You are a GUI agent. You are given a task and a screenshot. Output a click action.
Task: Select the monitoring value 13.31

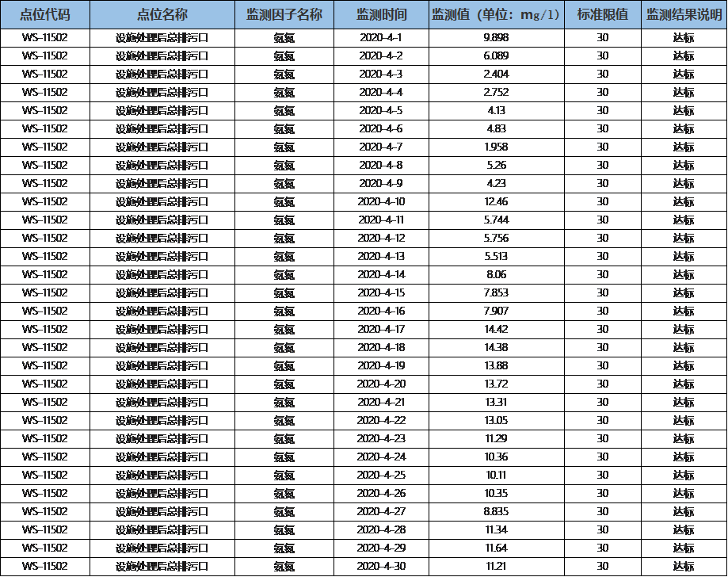pos(497,402)
